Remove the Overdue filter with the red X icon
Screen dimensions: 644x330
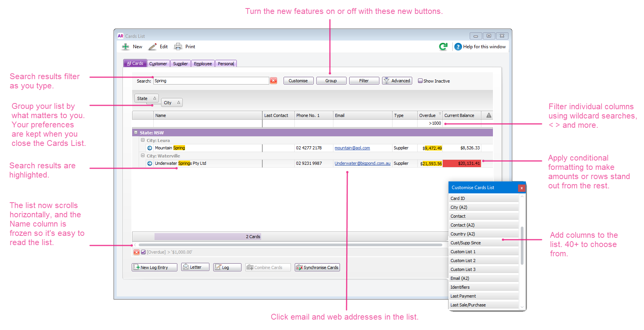coord(136,252)
